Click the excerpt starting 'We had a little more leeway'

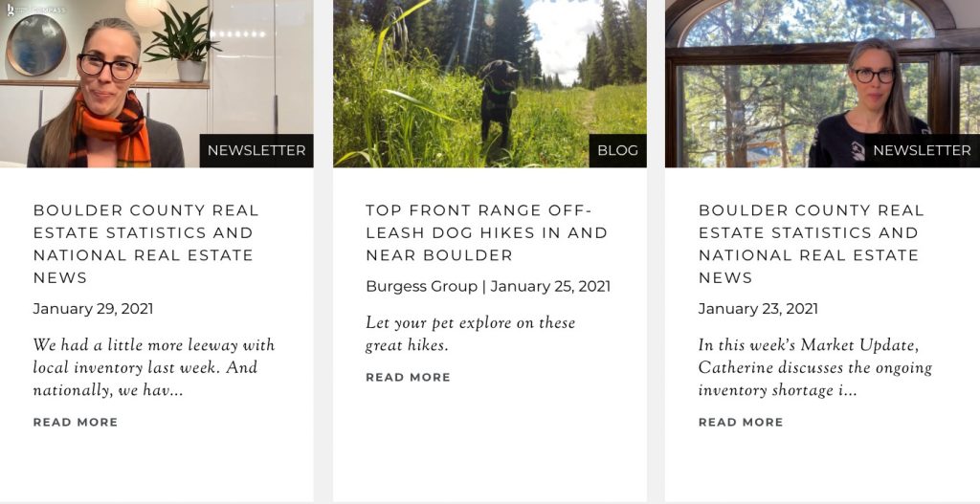pyautogui.click(x=154, y=368)
